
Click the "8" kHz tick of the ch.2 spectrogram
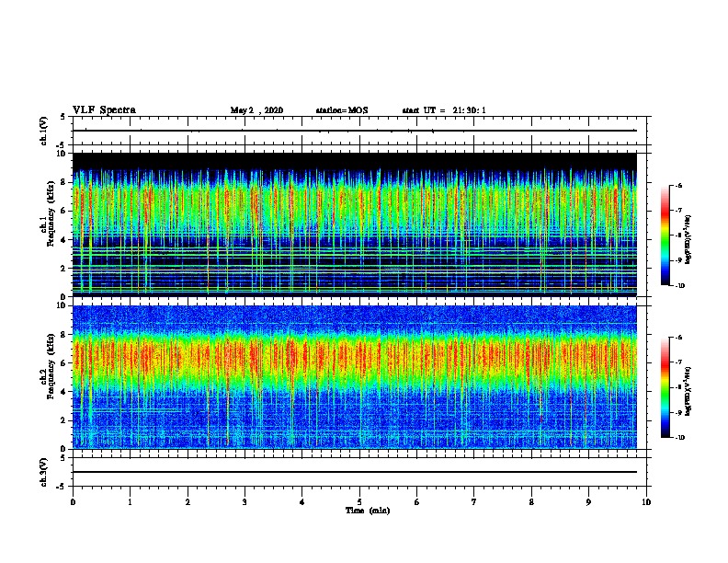pos(64,335)
